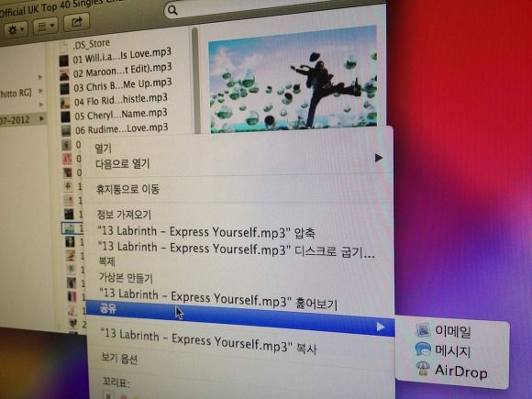
Task: Click album art icon of 06 Rudime file
Action: coord(66,130)
